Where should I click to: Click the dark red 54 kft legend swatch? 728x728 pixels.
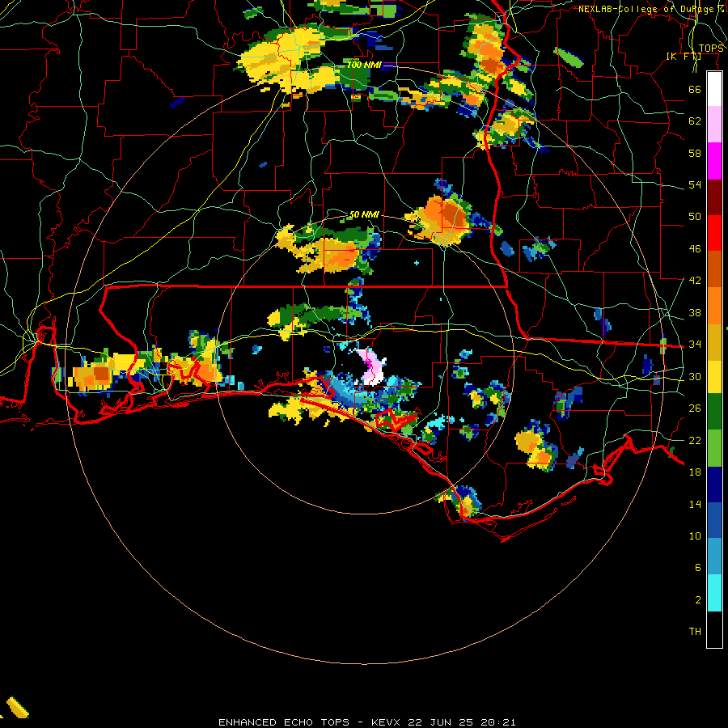714,197
